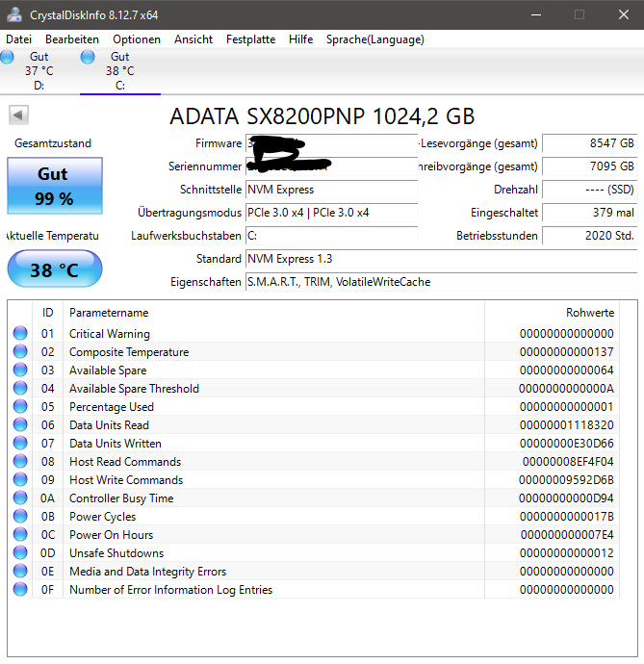Click the Laufwerksbuchstaben C: field
The width and height of the screenshot is (644, 664).
332,236
